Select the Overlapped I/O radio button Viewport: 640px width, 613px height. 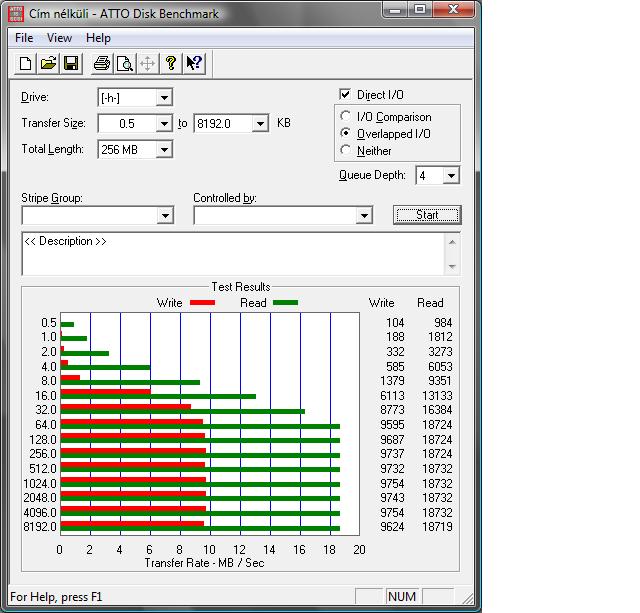pos(345,133)
